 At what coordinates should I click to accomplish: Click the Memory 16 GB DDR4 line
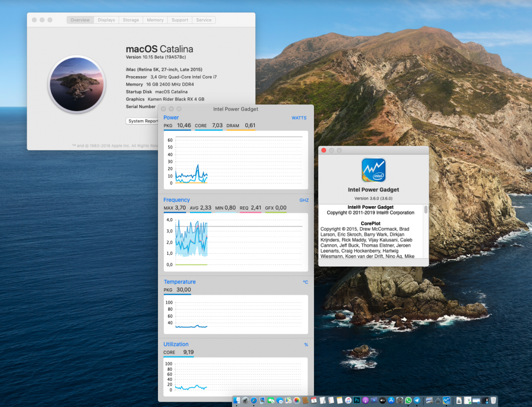point(160,85)
